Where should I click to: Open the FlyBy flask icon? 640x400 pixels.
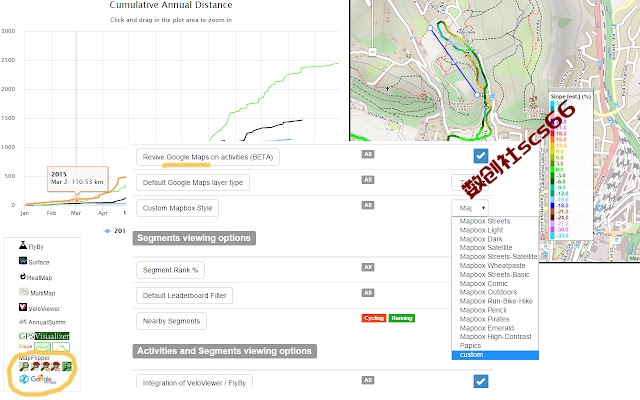[22, 245]
